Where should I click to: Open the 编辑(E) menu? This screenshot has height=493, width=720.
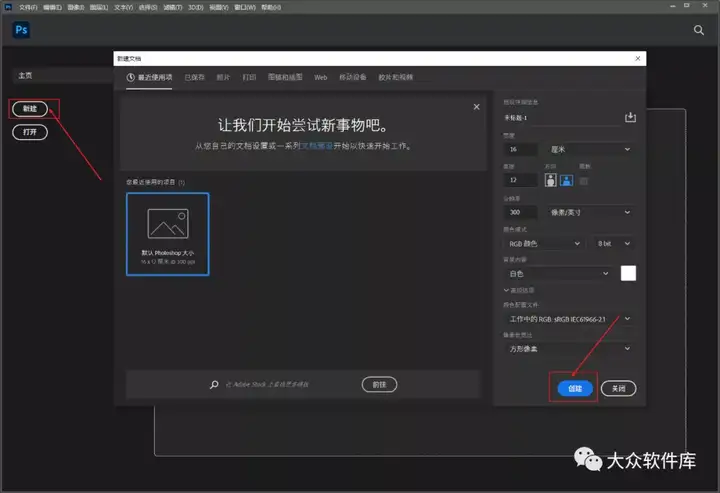point(52,7)
